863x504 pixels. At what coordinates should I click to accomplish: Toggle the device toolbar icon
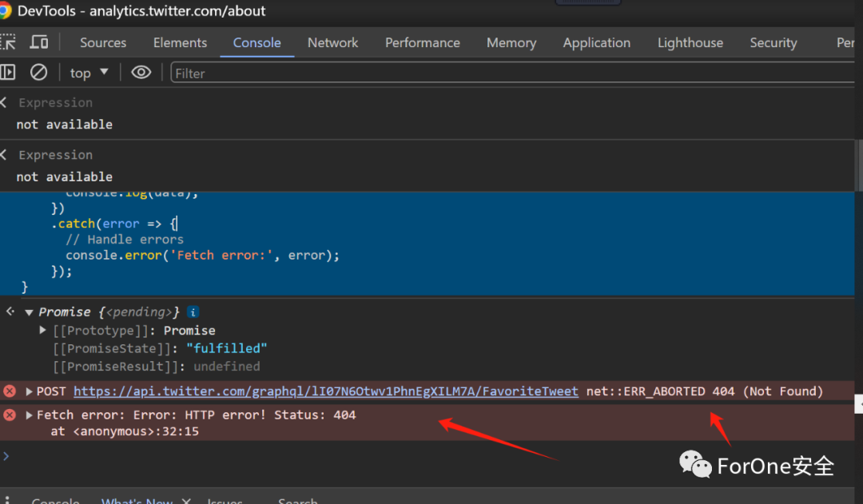[x=38, y=42]
